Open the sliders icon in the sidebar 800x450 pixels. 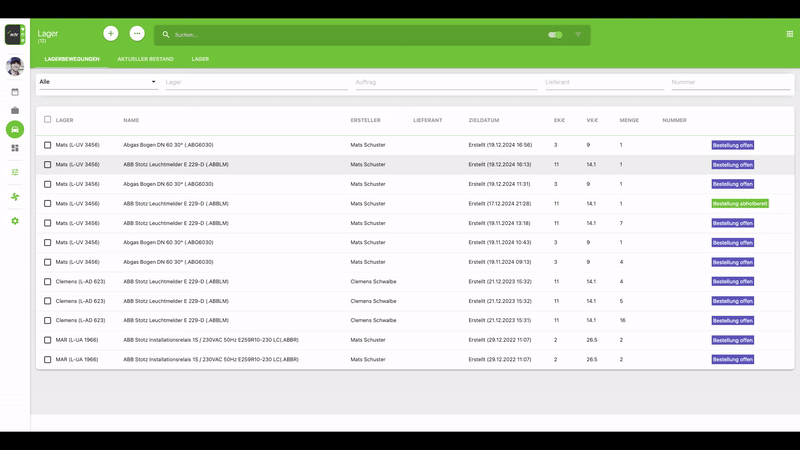pyautogui.click(x=15, y=172)
